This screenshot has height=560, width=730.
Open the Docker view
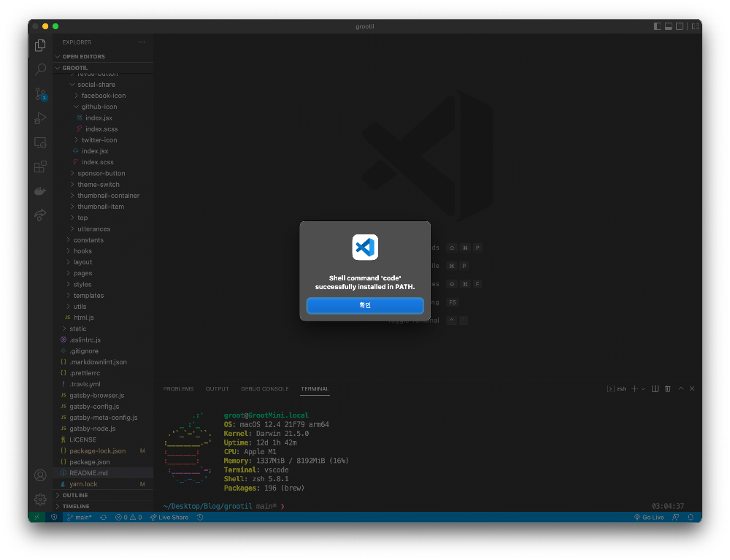pyautogui.click(x=40, y=191)
